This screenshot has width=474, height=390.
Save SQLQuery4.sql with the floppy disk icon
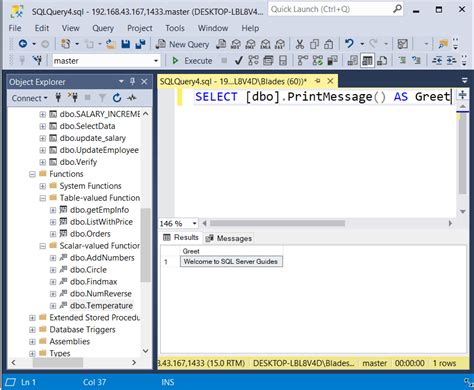coord(126,44)
